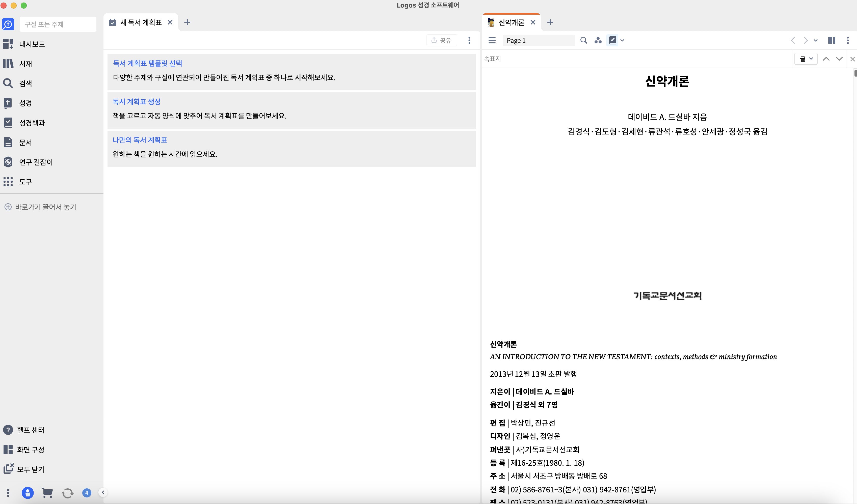Screen dimensions: 857x504
Task: Toggle the multi-column view icon
Action: (x=832, y=40)
